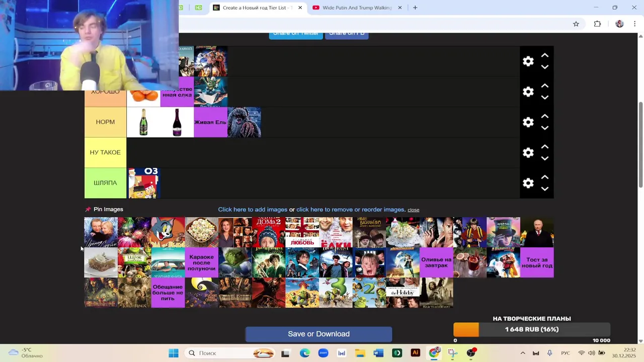This screenshot has height=362, width=644.
Task: Open settings gear for НУ ТАКОЕ tier row
Action: pos(528,152)
